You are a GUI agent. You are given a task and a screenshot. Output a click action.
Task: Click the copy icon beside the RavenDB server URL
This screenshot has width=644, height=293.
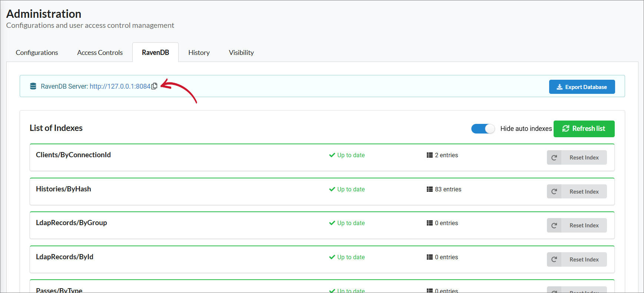pos(155,86)
